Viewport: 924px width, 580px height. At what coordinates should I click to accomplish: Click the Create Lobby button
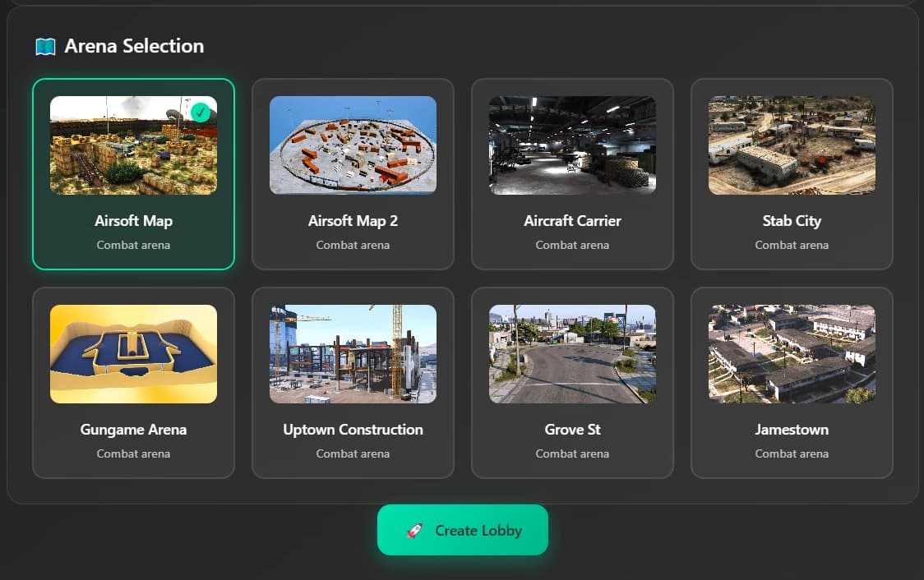tap(463, 530)
